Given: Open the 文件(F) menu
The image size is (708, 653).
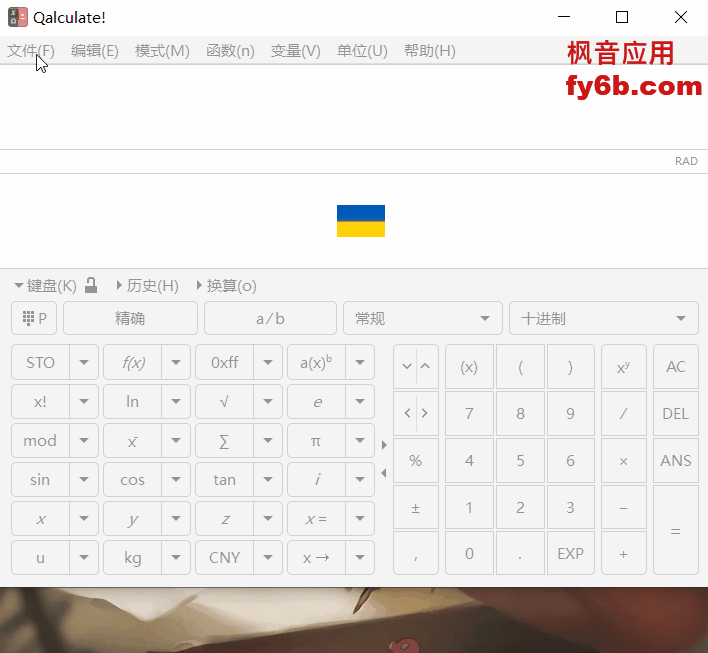Looking at the screenshot, I should 31,51.
